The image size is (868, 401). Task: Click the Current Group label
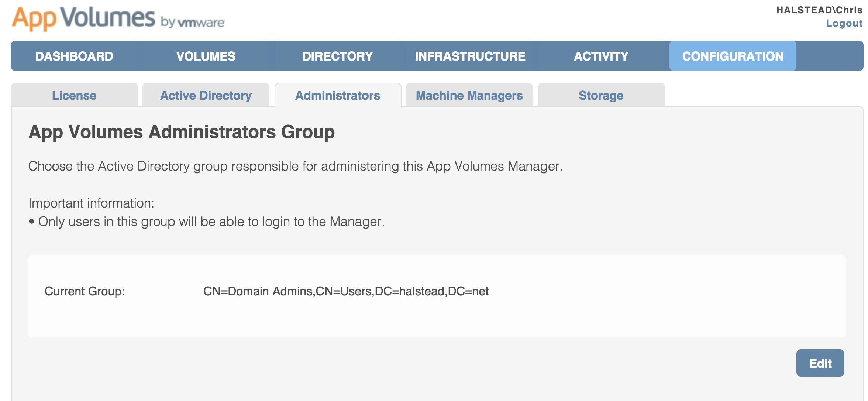[85, 291]
